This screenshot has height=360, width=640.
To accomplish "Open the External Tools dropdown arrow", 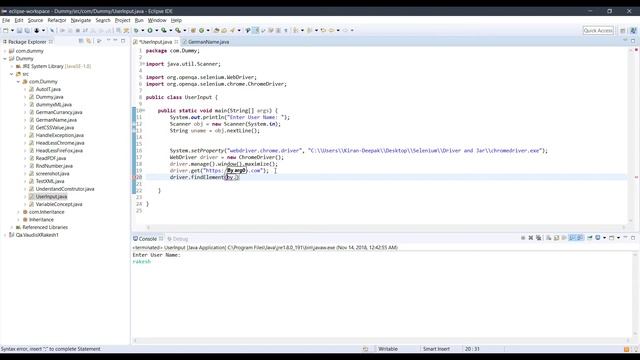I will click(184, 30).
